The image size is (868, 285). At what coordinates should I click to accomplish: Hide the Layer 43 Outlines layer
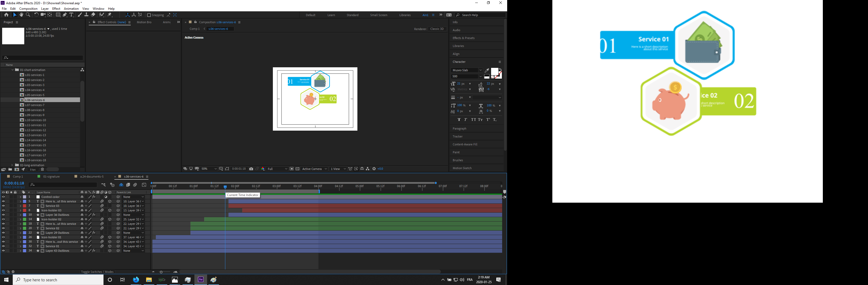point(3,251)
